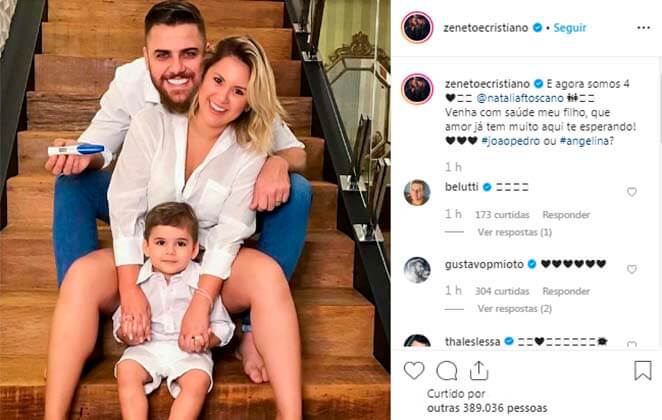Show the 389.036 people who liked the post

tap(487, 408)
